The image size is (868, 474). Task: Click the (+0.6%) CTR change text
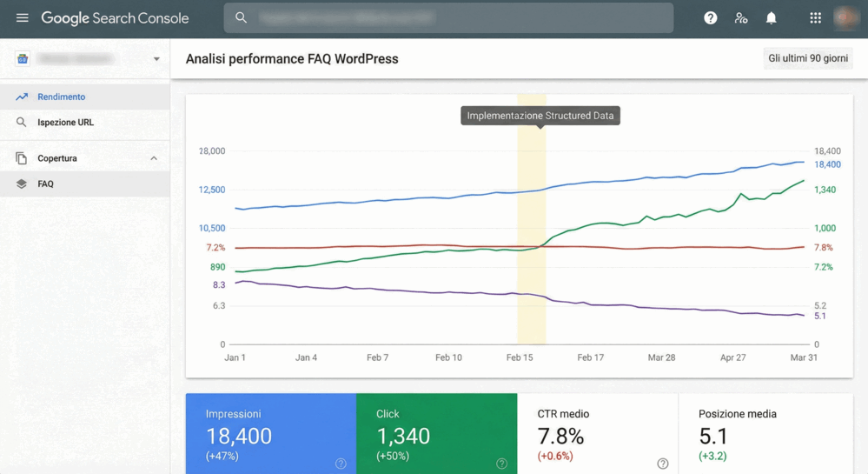555,457
